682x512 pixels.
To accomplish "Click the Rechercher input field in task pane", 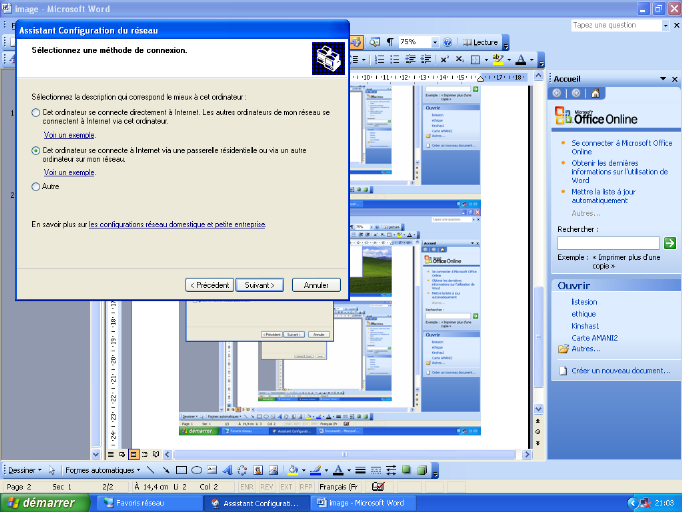I will click(608, 243).
